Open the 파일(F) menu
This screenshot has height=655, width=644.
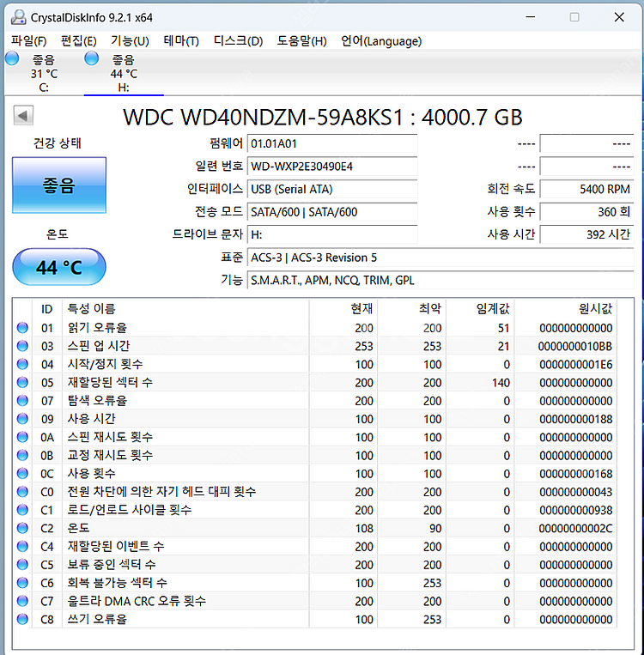click(x=29, y=41)
